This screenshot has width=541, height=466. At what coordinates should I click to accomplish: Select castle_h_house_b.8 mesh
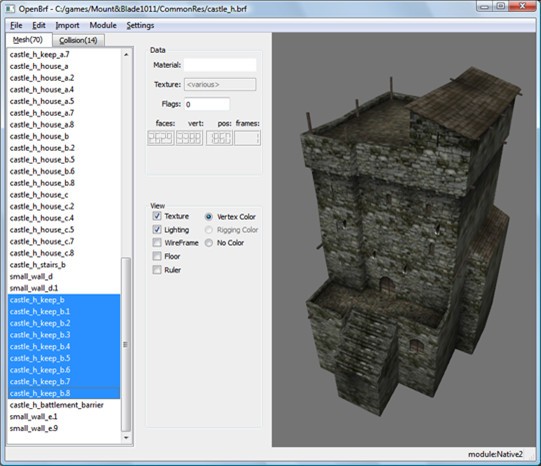[64, 183]
